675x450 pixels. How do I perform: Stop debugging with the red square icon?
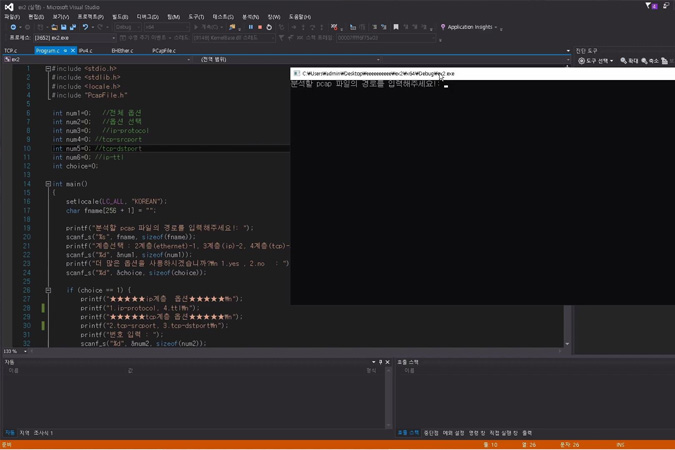coord(260,27)
